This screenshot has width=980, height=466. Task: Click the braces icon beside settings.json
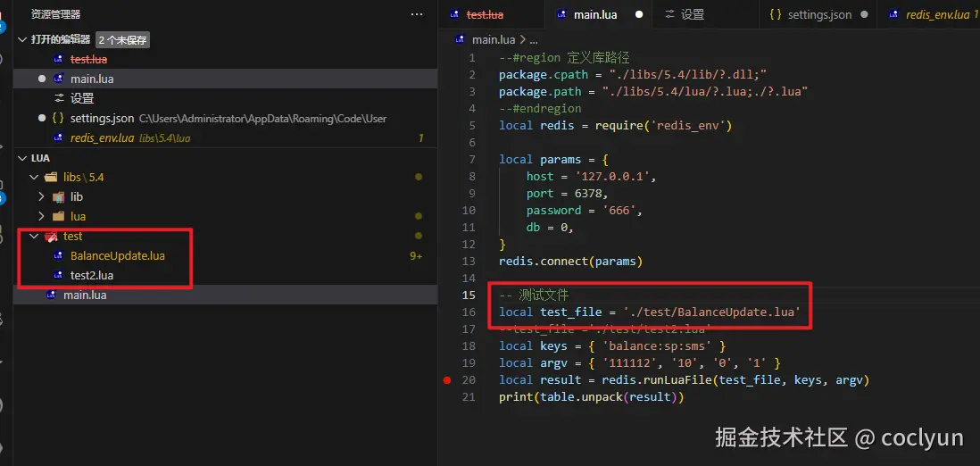[58, 118]
